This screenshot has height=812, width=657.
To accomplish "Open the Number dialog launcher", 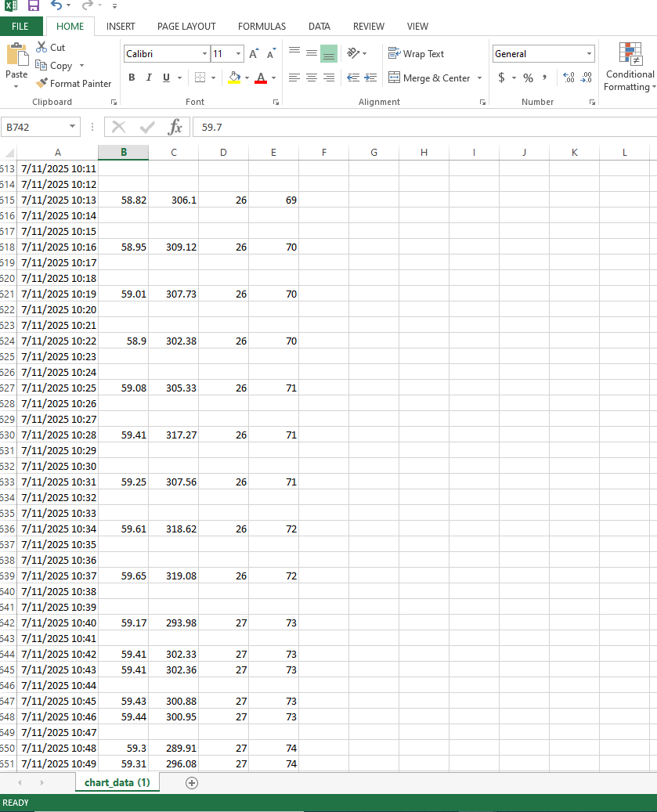I will pos(592,103).
